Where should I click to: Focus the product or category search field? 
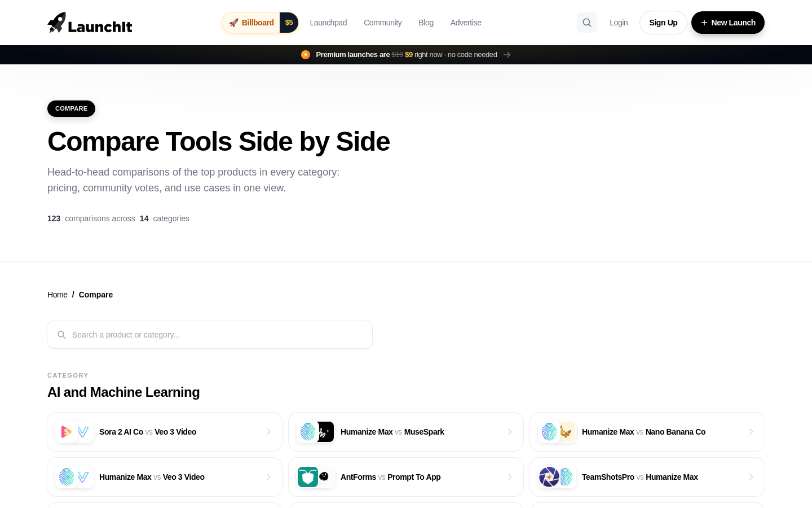210,335
